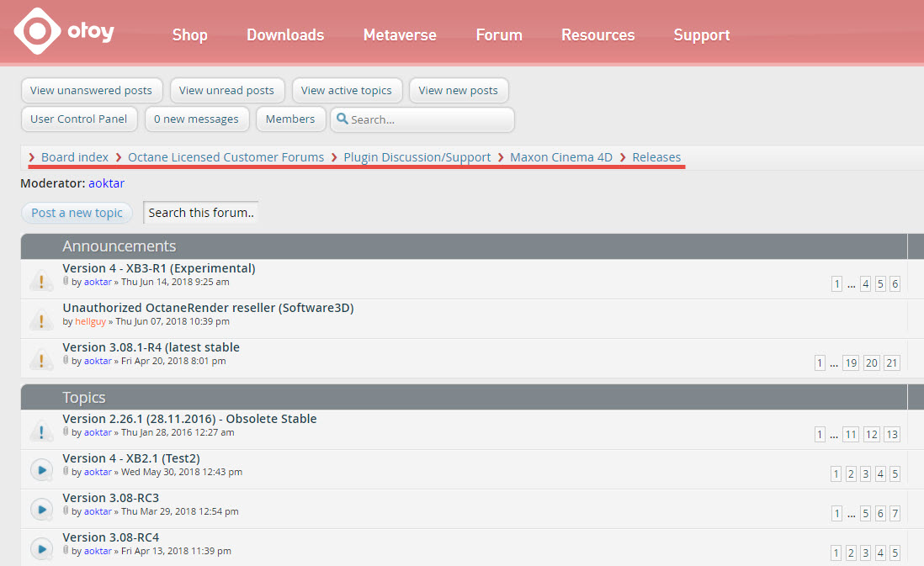This screenshot has height=566, width=924.
Task: Focus the Search this forum field
Action: pyautogui.click(x=200, y=213)
